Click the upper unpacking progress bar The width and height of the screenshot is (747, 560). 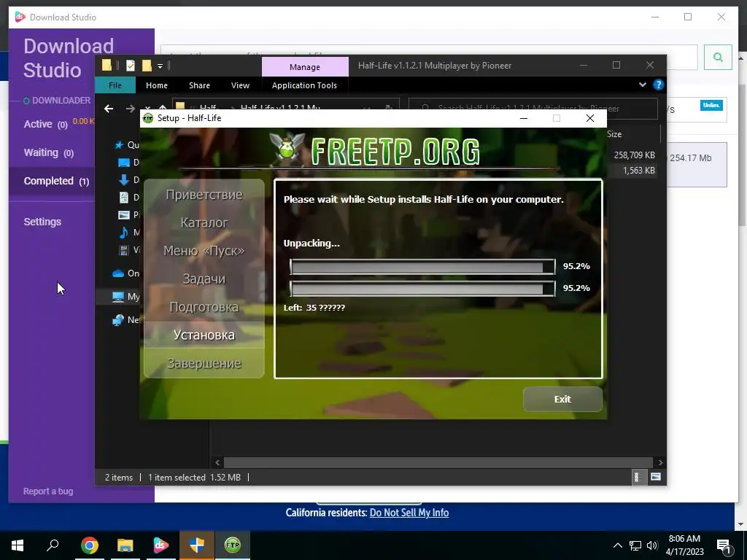click(422, 267)
